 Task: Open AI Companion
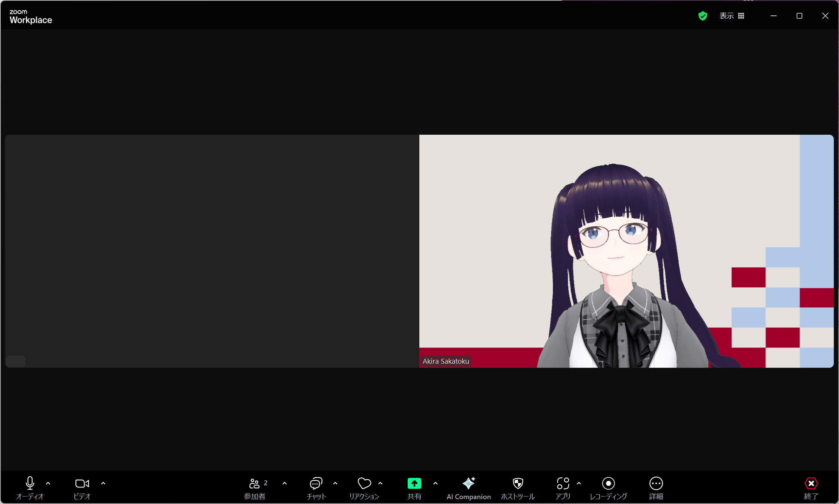(468, 483)
